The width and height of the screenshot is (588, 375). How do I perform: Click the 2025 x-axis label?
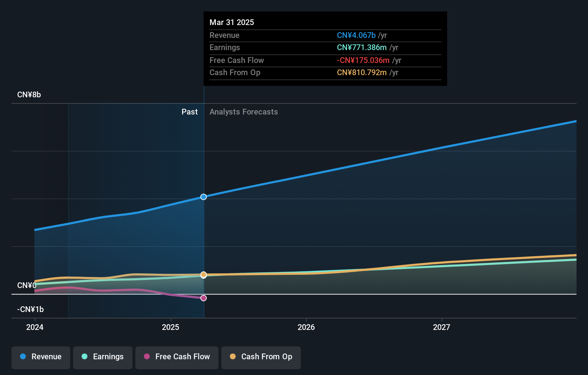tap(170, 327)
